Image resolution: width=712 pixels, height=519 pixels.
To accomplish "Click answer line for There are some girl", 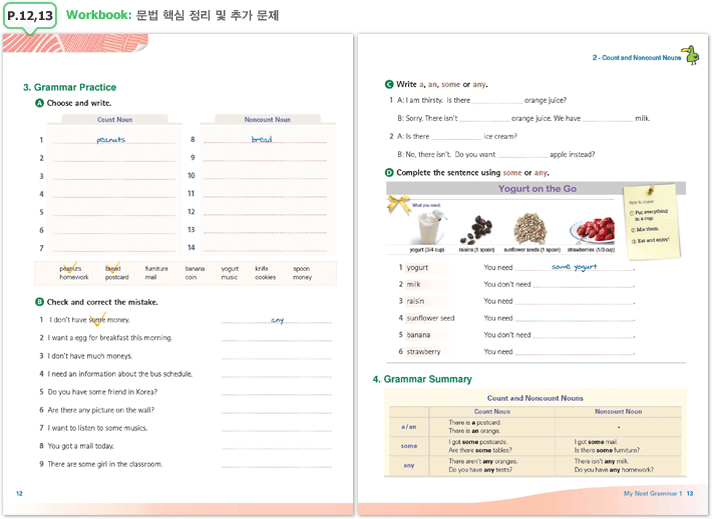I will [x=277, y=464].
